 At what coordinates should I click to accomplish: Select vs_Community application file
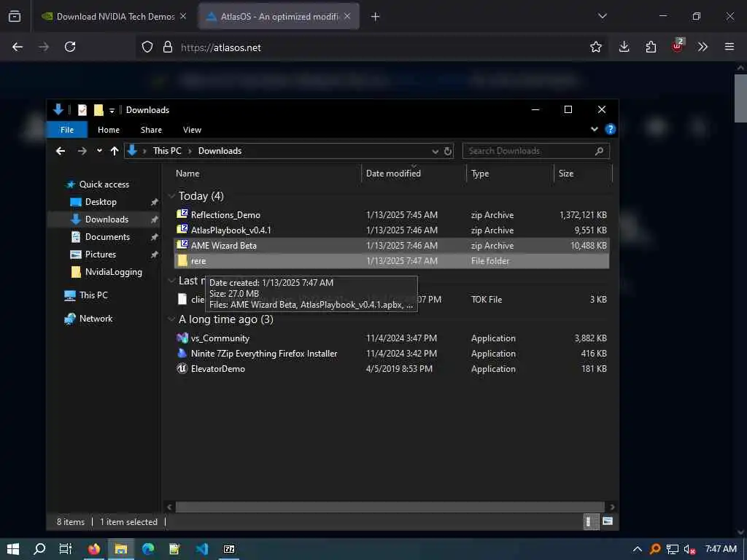pyautogui.click(x=392, y=338)
